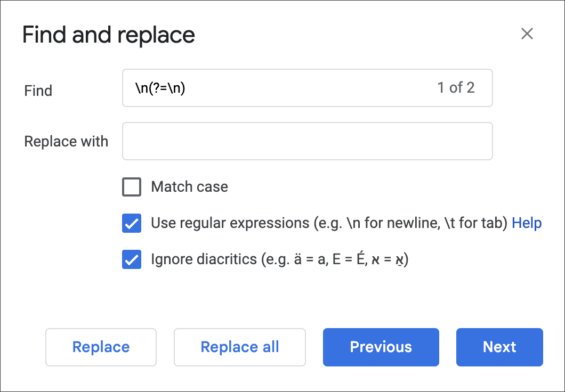This screenshot has width=565, height=392.
Task: Click the 'Find' field label
Action: 38,91
